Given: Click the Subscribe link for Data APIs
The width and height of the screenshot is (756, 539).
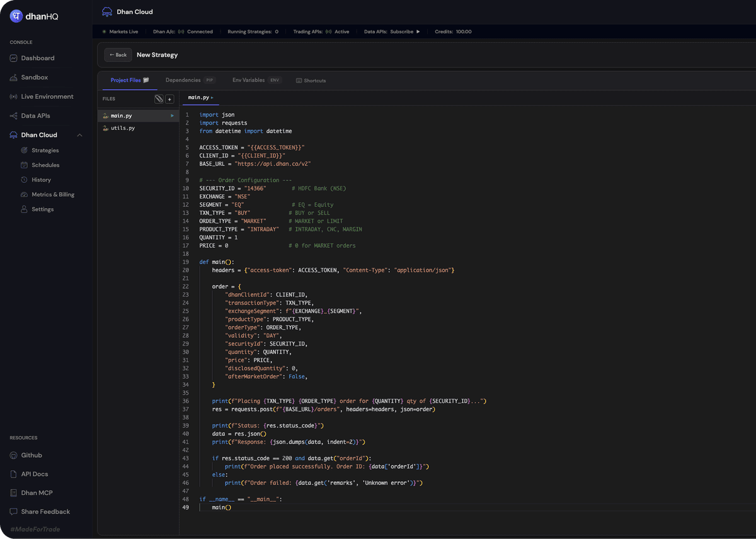Looking at the screenshot, I should tap(402, 32).
